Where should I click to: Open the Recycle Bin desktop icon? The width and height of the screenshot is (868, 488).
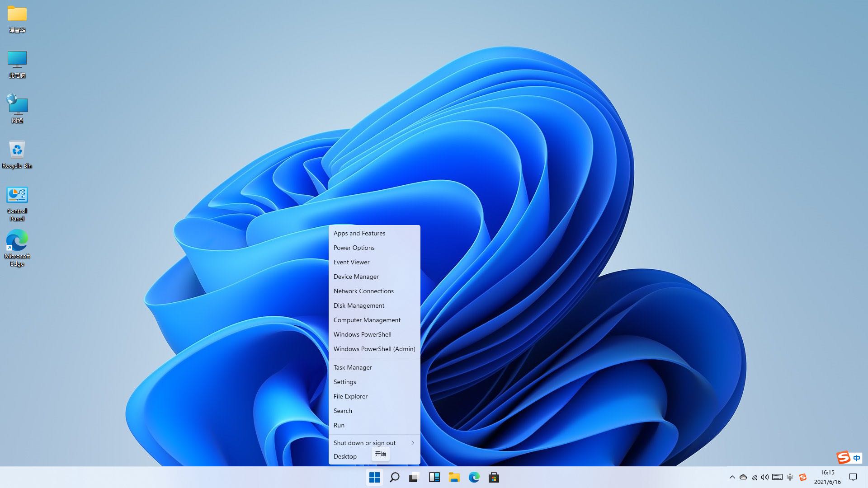[17, 154]
